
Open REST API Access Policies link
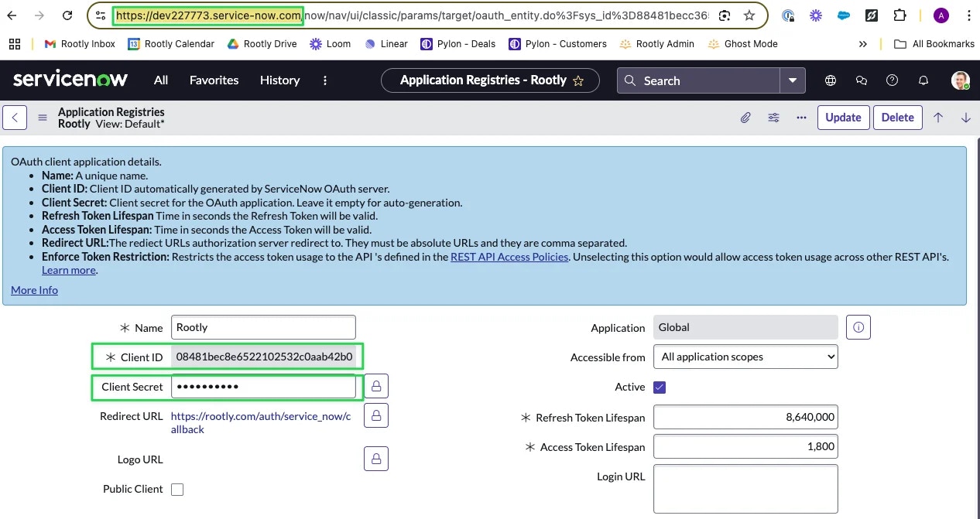click(x=509, y=257)
